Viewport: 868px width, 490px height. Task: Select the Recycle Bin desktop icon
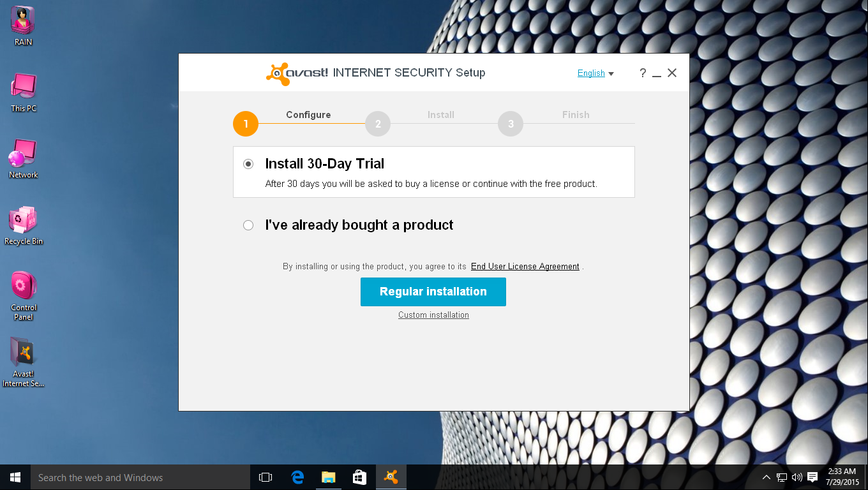24,226
